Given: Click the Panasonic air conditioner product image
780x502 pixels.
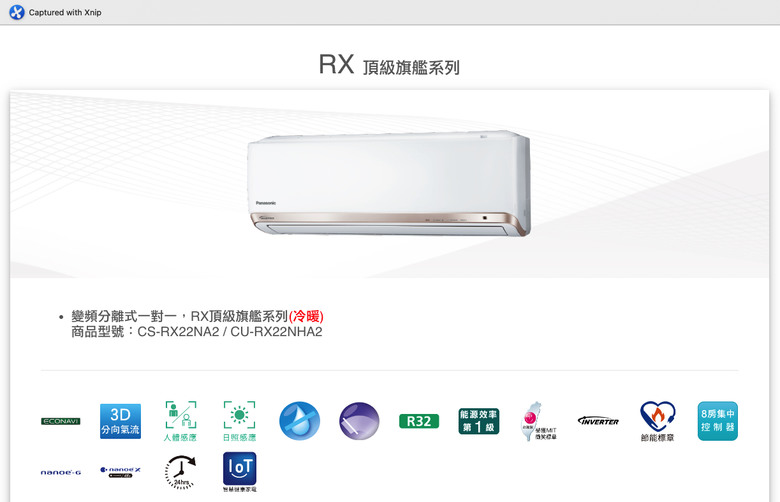Looking at the screenshot, I should pos(389,184).
